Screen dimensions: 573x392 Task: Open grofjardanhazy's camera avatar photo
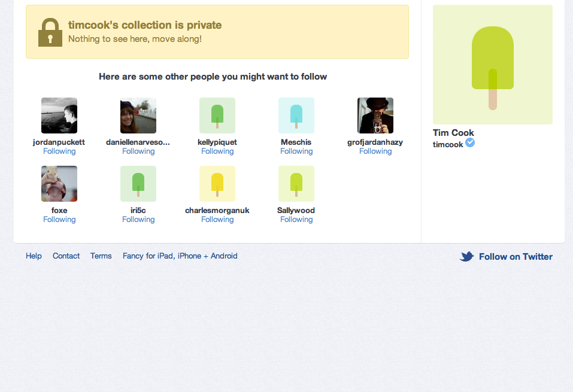click(x=375, y=116)
